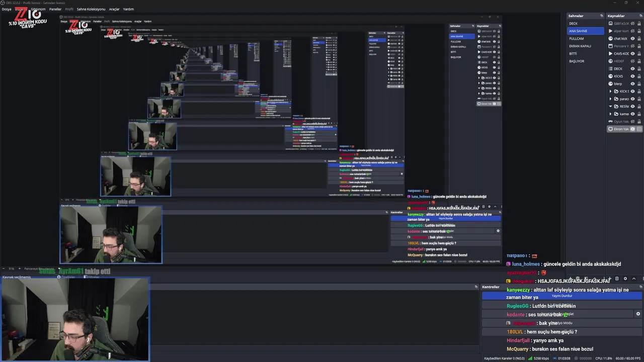This screenshot has width=644, height=362.
Task: Click the folder icon of paracı group
Action: click(x=616, y=99)
